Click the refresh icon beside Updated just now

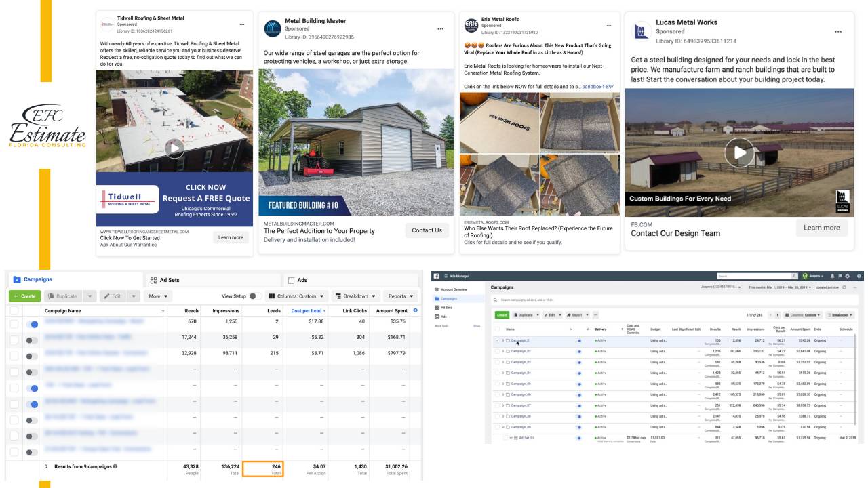pos(844,287)
